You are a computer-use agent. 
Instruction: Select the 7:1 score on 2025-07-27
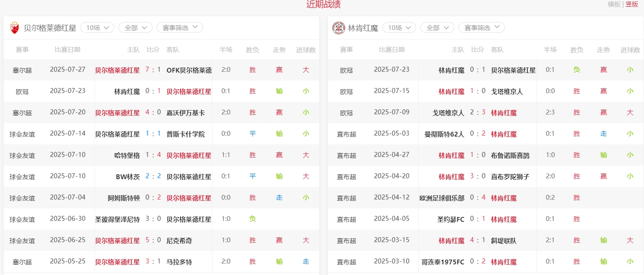click(x=153, y=70)
